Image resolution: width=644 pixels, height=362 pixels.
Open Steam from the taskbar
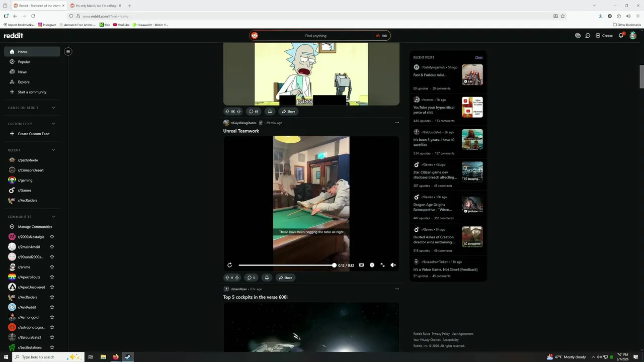(x=128, y=357)
